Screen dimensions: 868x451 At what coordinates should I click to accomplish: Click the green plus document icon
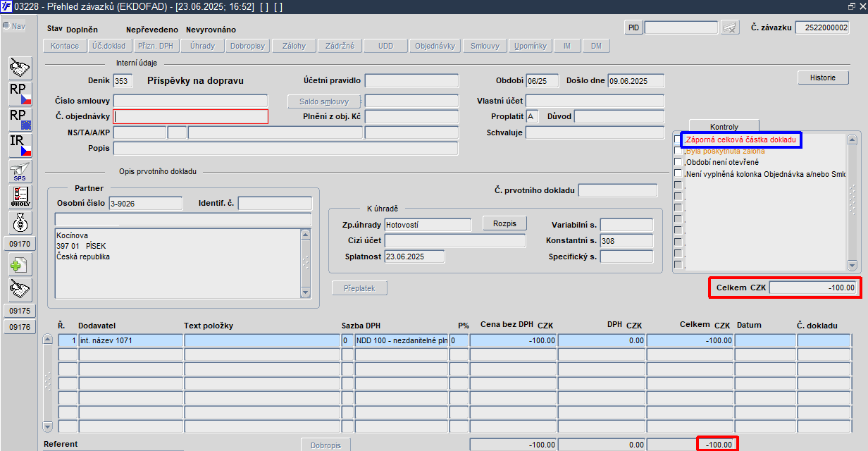click(20, 265)
